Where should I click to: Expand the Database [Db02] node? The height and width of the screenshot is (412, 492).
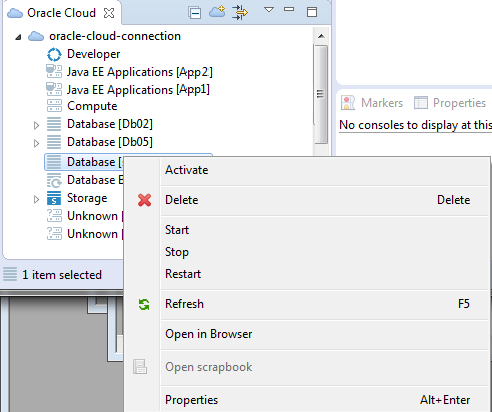tap(36, 125)
